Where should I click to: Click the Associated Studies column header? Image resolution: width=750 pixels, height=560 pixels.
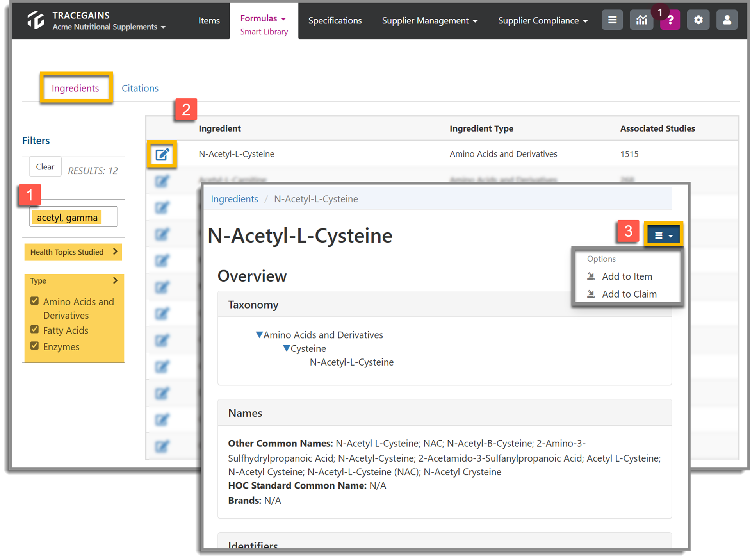[657, 128]
